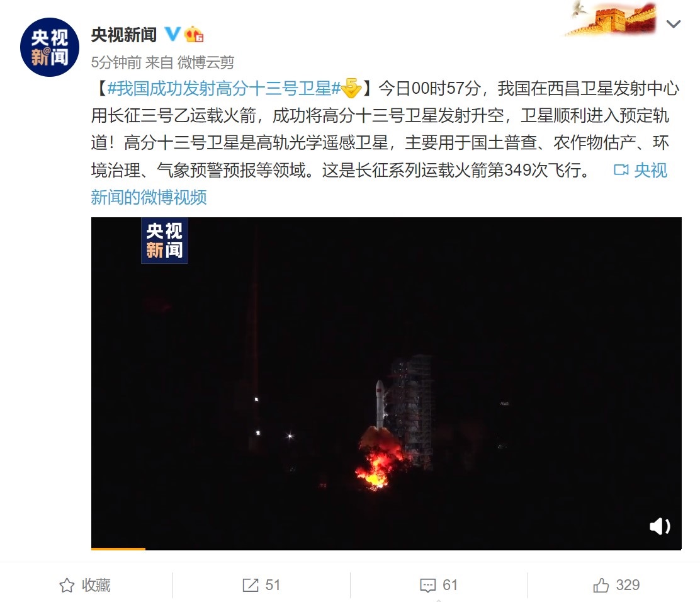Viewport: 700px width, 602px height.
Task: Click the Great Wall card decoration
Action: click(612, 18)
